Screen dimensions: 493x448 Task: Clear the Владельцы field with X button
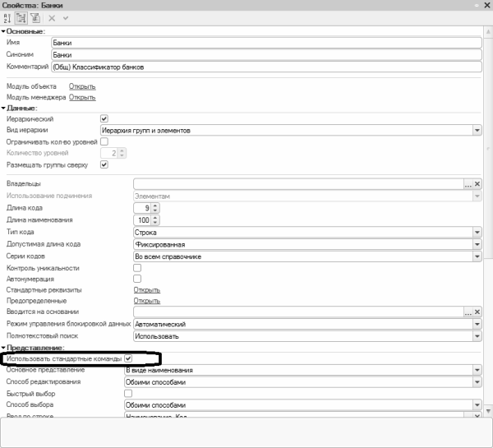[x=477, y=184]
